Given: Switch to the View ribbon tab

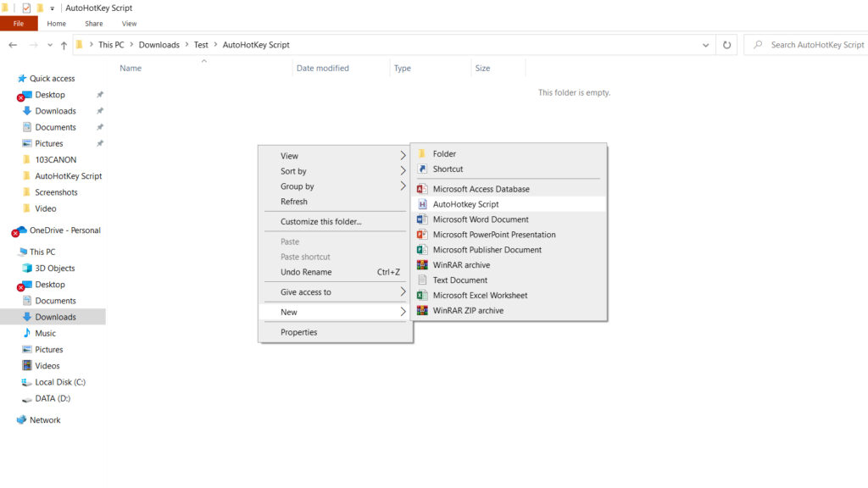Looking at the screenshot, I should [130, 24].
